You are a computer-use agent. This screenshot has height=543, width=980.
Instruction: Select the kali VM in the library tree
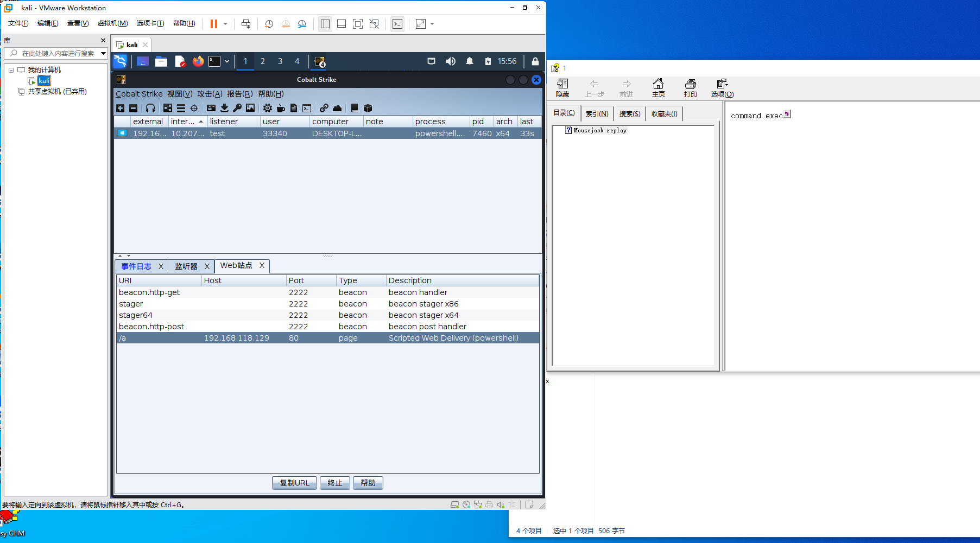44,81
